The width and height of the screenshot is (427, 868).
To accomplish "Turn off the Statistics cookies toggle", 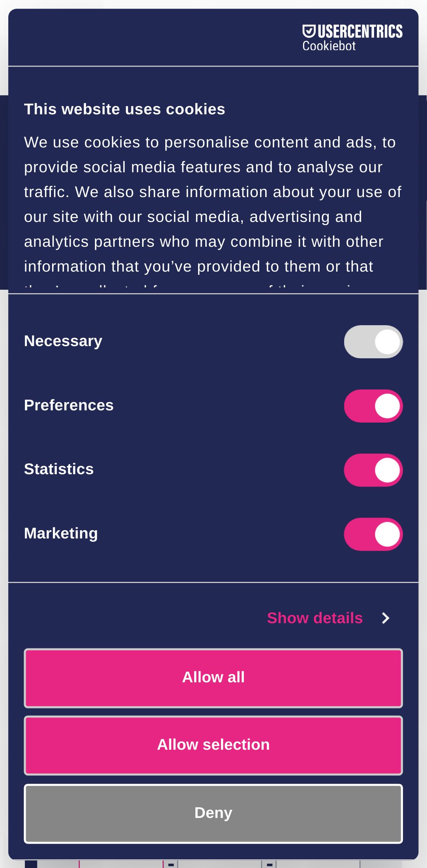I will click(x=373, y=470).
